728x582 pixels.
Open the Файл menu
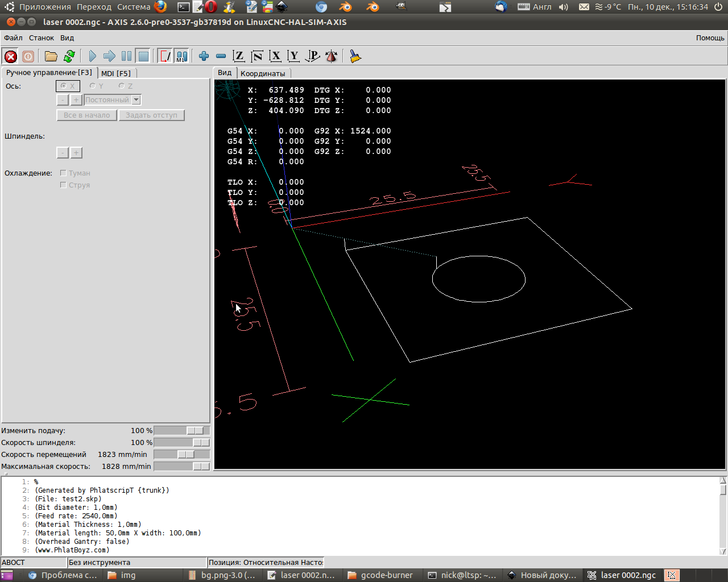13,38
